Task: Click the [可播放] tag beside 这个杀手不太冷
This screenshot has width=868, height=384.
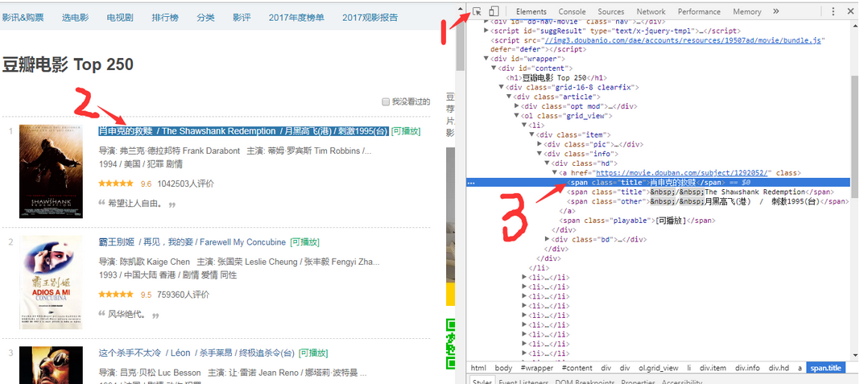Action: click(x=313, y=353)
